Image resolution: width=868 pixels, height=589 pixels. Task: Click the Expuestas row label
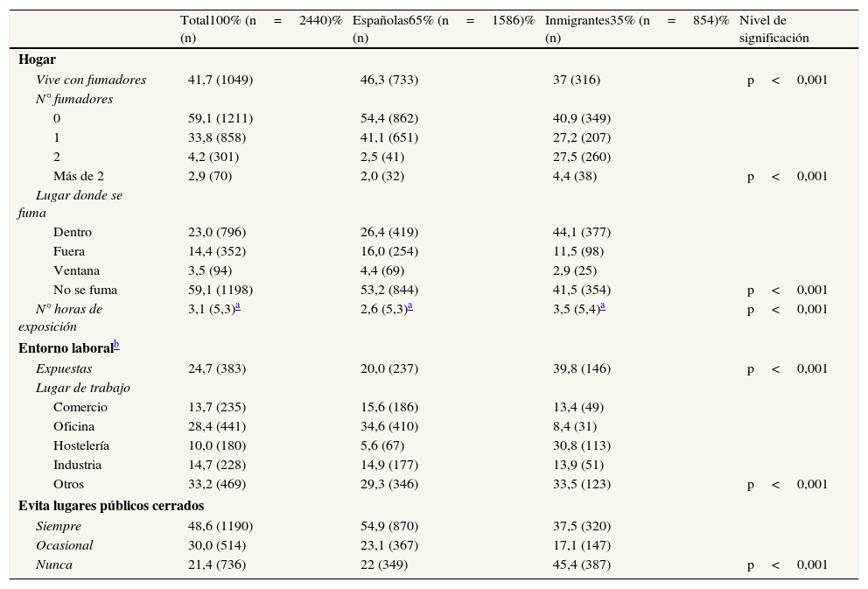pos(64,368)
